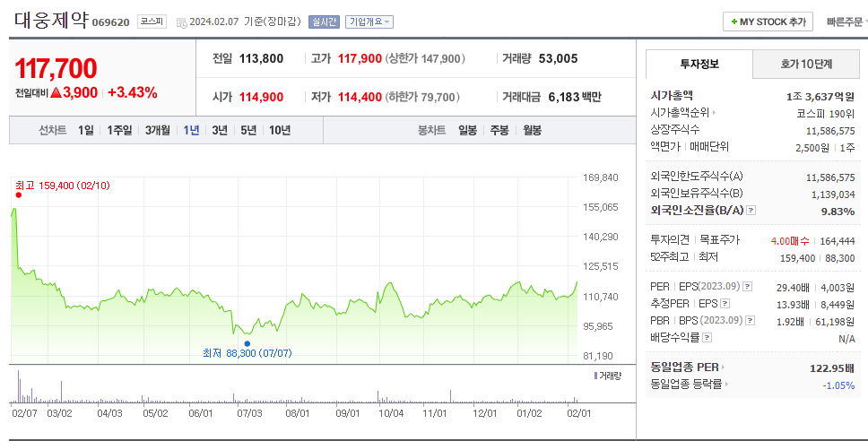
Task: Click the low price 114,400
Action: tap(360, 98)
